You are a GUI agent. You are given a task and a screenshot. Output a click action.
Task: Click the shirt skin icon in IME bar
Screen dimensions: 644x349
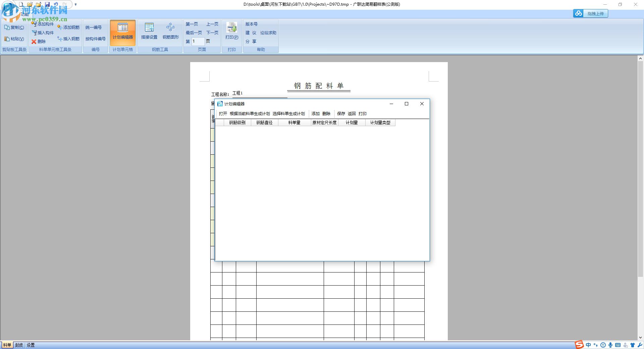point(633,345)
